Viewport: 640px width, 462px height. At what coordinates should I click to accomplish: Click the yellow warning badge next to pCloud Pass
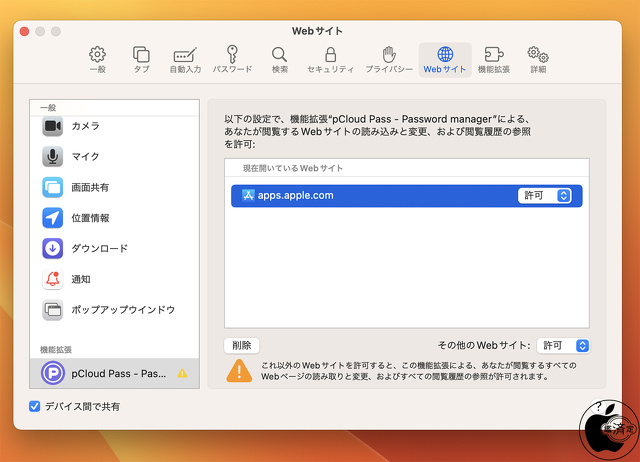[182, 373]
